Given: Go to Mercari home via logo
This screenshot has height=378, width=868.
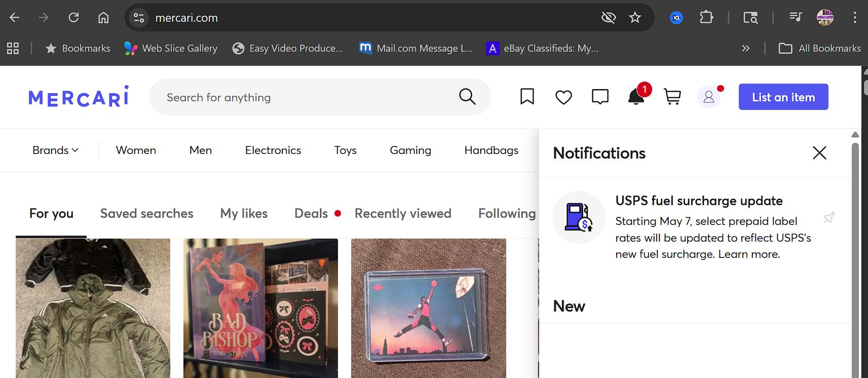Looking at the screenshot, I should point(79,96).
